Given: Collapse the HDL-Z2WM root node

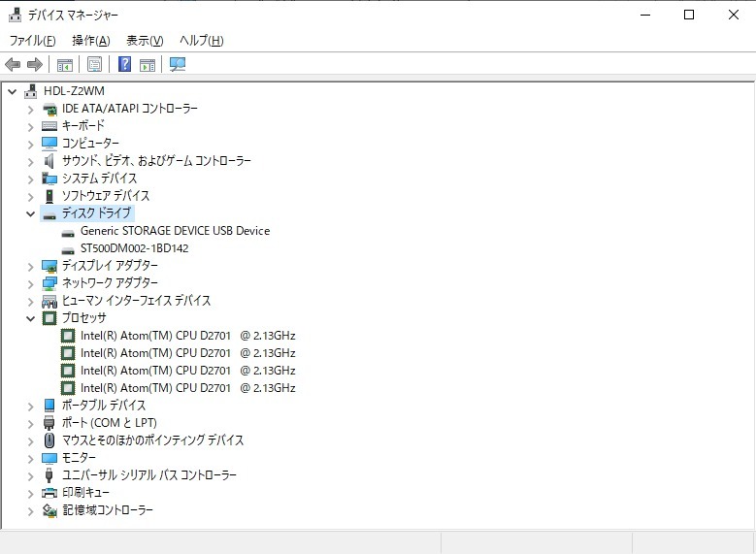Looking at the screenshot, I should 13,91.
